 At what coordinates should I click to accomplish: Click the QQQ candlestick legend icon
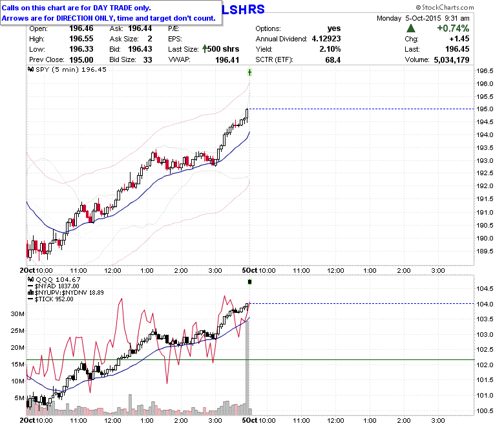tap(31, 279)
